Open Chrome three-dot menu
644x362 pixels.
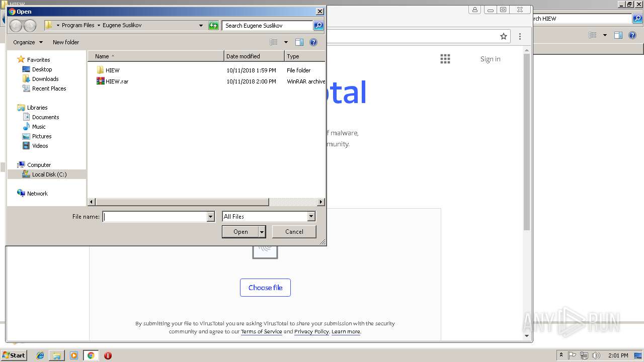[x=520, y=36]
